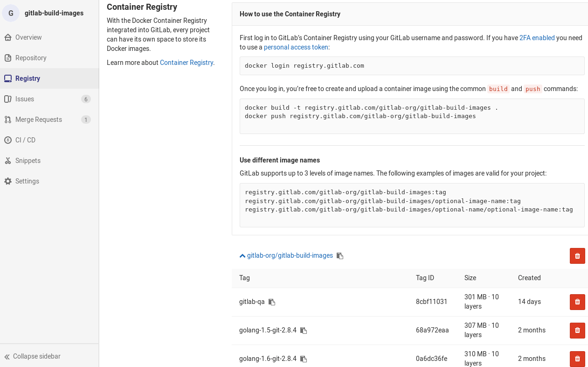Copy the gitlab-org/gitlab-build-images image path
The image size is (588, 367).
tap(339, 255)
